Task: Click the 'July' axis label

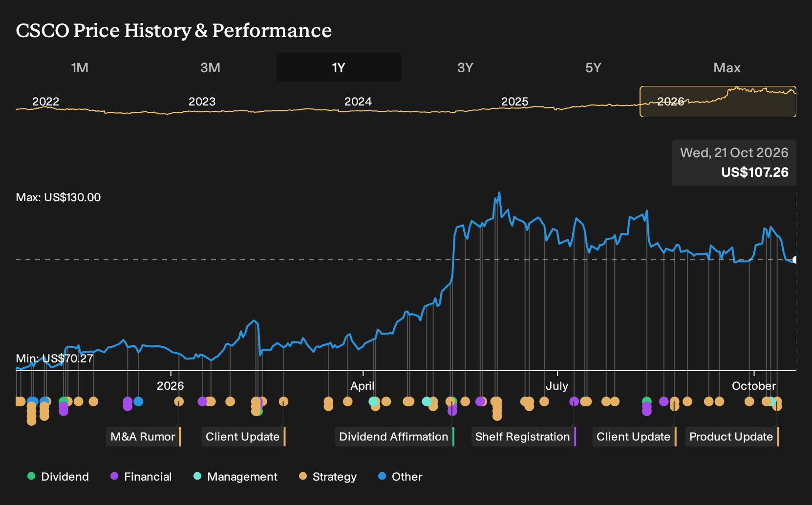Action: [x=557, y=386]
